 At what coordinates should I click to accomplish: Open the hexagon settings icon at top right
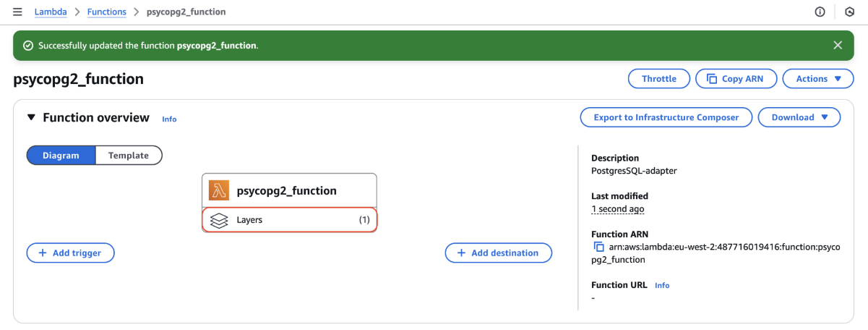(849, 12)
